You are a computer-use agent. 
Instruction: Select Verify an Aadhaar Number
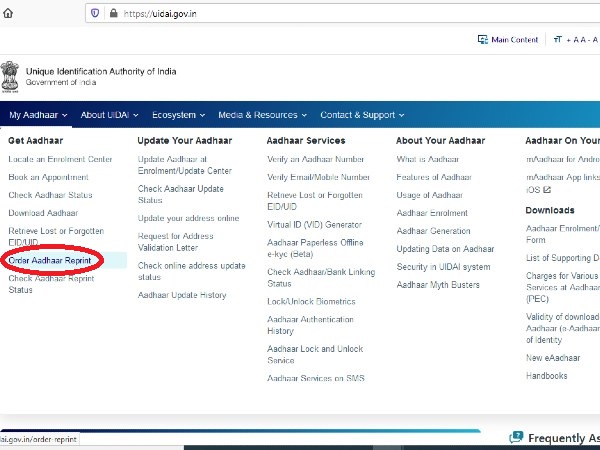[x=315, y=159]
